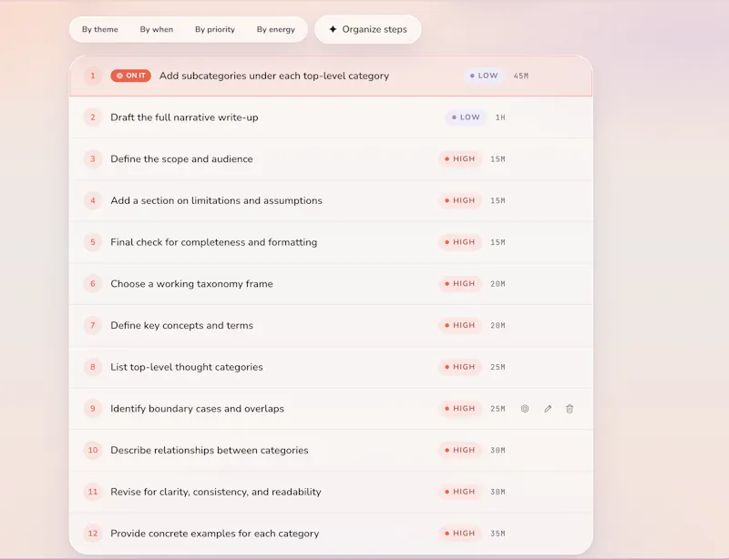Select 'Choose a working taxonomy frame'
The image size is (729, 560).
point(191,284)
